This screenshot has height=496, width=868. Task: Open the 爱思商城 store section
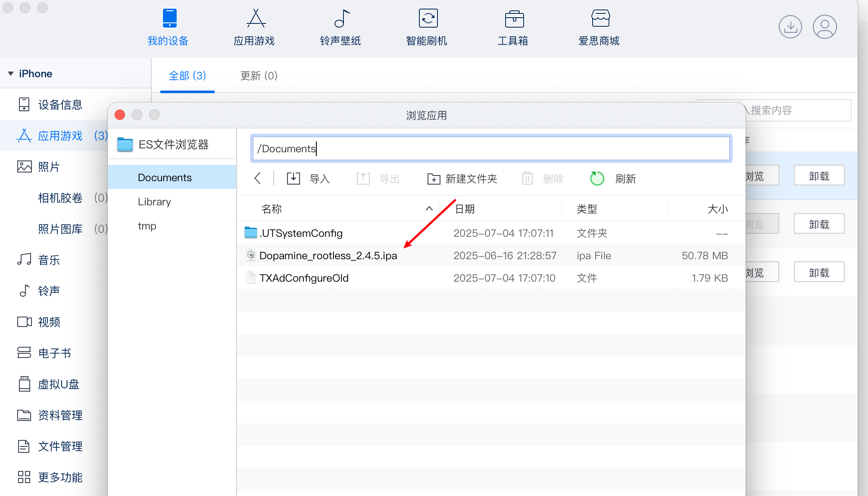pyautogui.click(x=599, y=27)
